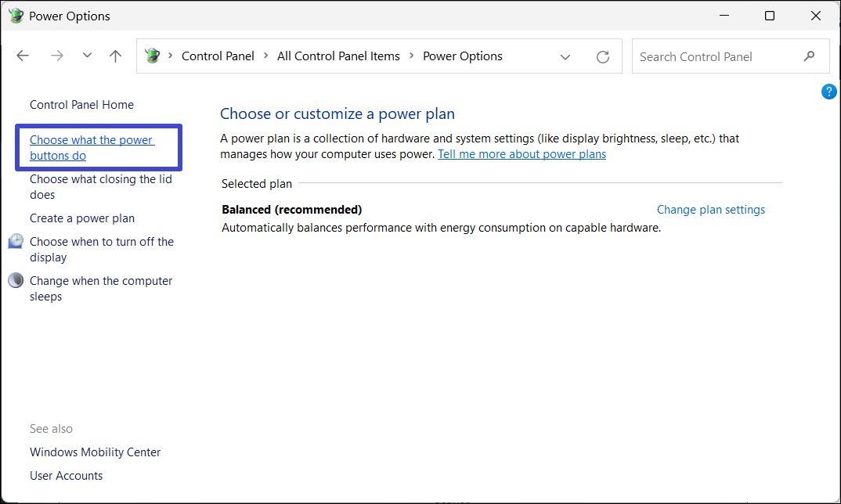Viewport: 841px width, 504px height.
Task: Click the Choose or customize a power plan heading
Action: (337, 113)
